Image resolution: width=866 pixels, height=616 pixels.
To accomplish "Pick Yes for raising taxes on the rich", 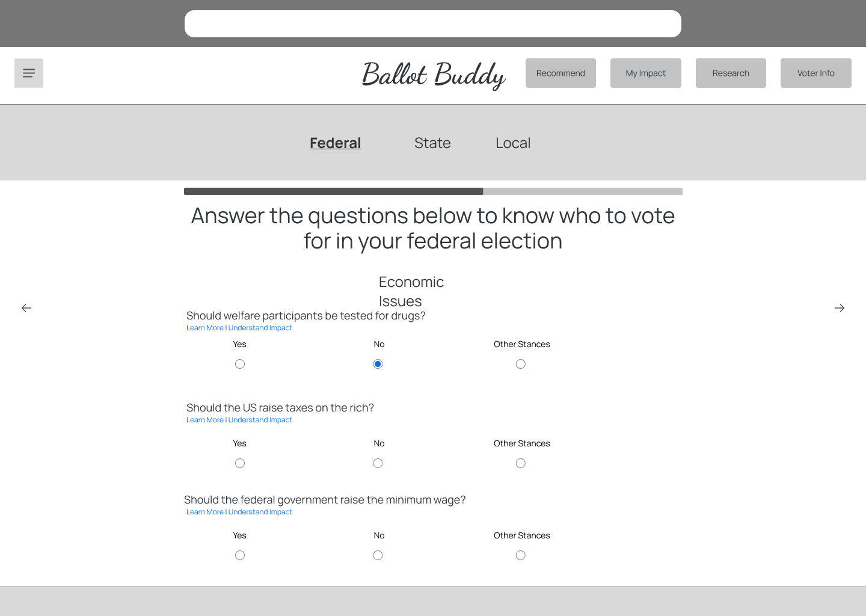I will (239, 463).
